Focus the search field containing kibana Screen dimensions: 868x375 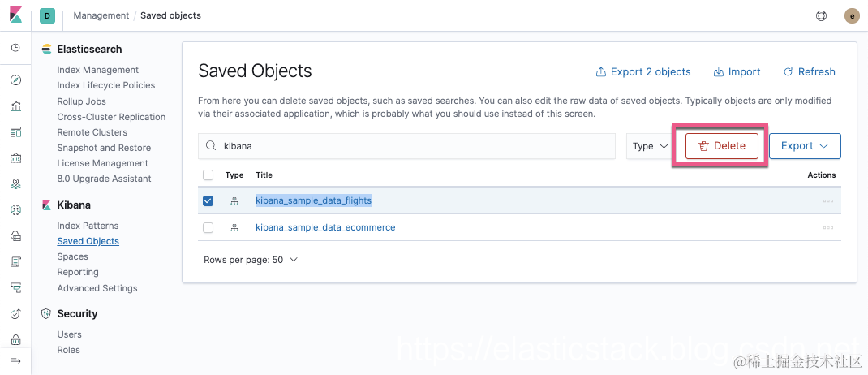point(407,146)
